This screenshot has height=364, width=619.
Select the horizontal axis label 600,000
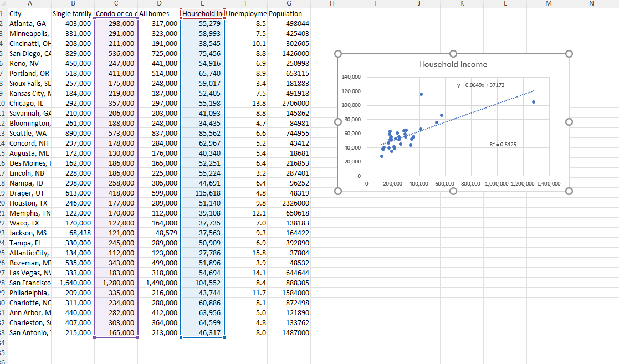point(444,183)
